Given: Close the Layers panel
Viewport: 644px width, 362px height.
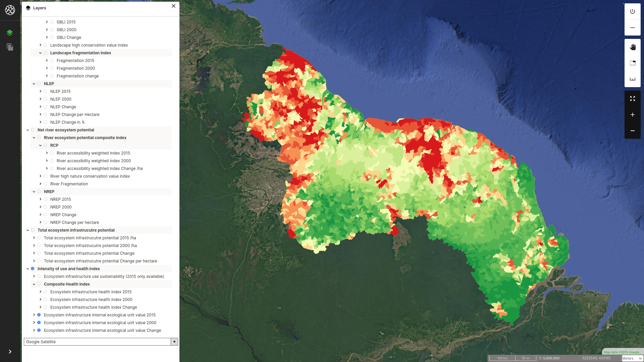Looking at the screenshot, I should coord(173,6).
